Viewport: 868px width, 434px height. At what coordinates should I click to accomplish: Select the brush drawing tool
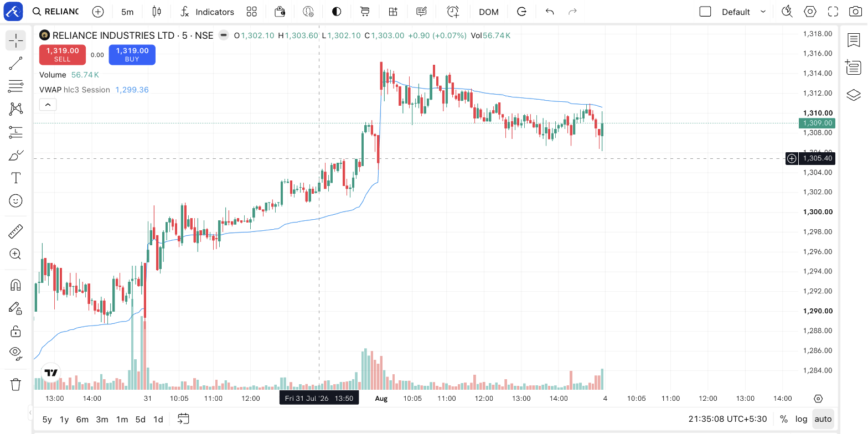16,155
